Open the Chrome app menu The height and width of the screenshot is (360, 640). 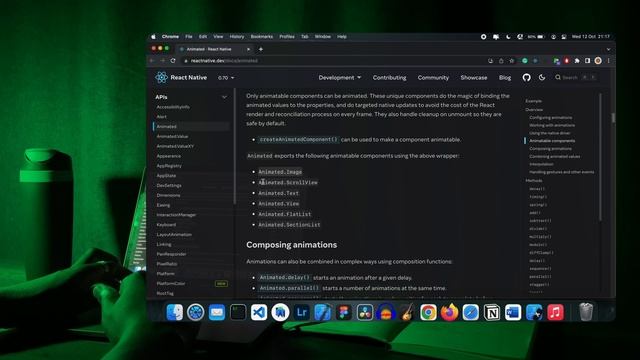tap(170, 37)
